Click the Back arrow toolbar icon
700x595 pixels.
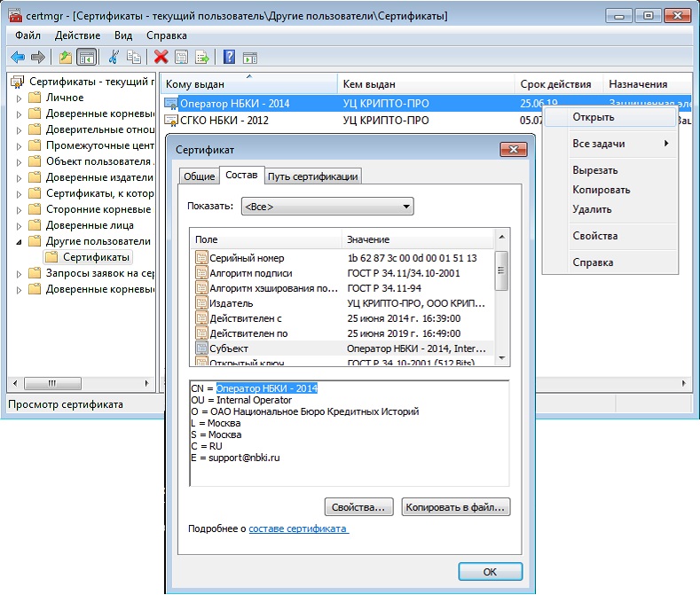point(18,57)
